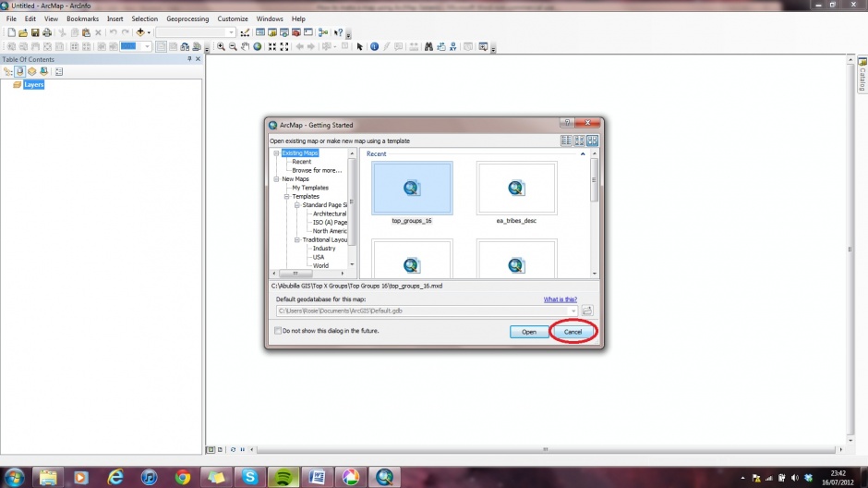
Task: Launch ModelBuilder from the toolbar
Action: tap(323, 32)
